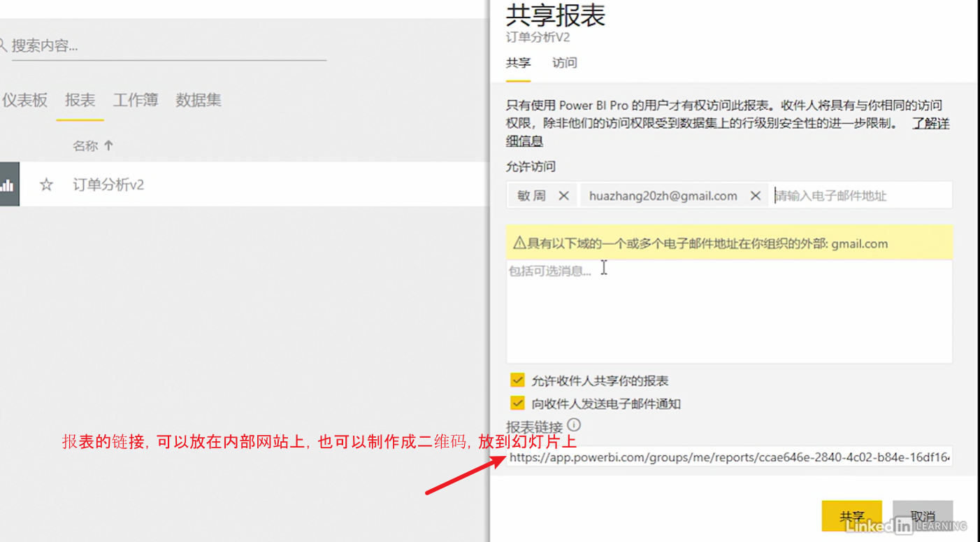Open the 仪表板 tab

coord(24,100)
